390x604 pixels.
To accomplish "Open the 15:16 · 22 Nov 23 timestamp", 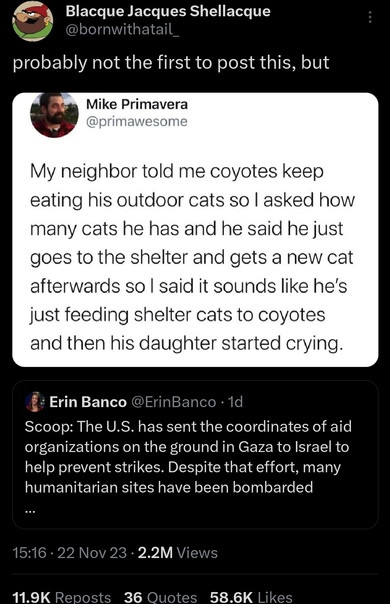I will (x=69, y=553).
